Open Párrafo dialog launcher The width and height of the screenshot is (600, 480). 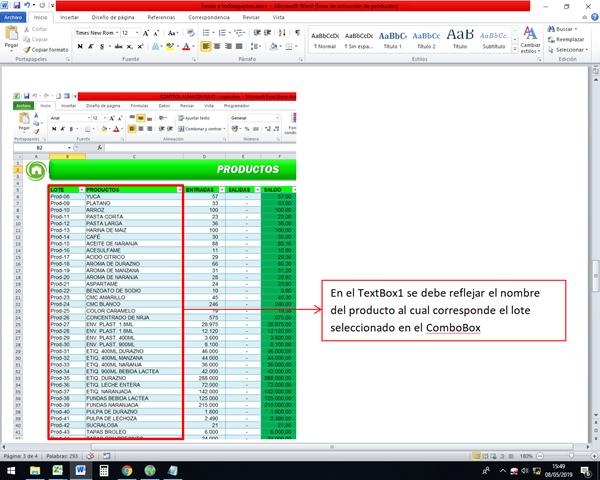[x=300, y=59]
